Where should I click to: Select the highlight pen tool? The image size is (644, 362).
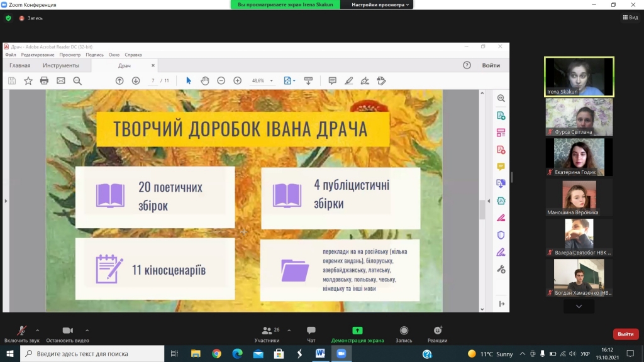pyautogui.click(x=348, y=81)
